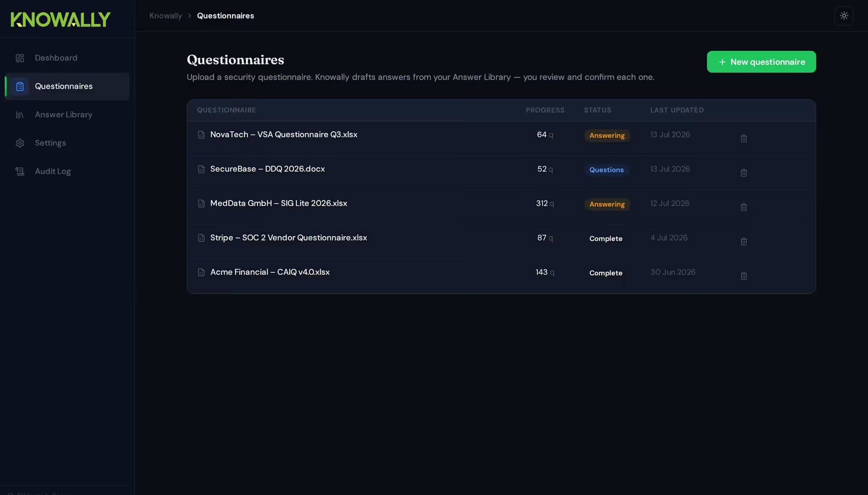Delete the SecureBase DDQ via trash icon

point(744,173)
